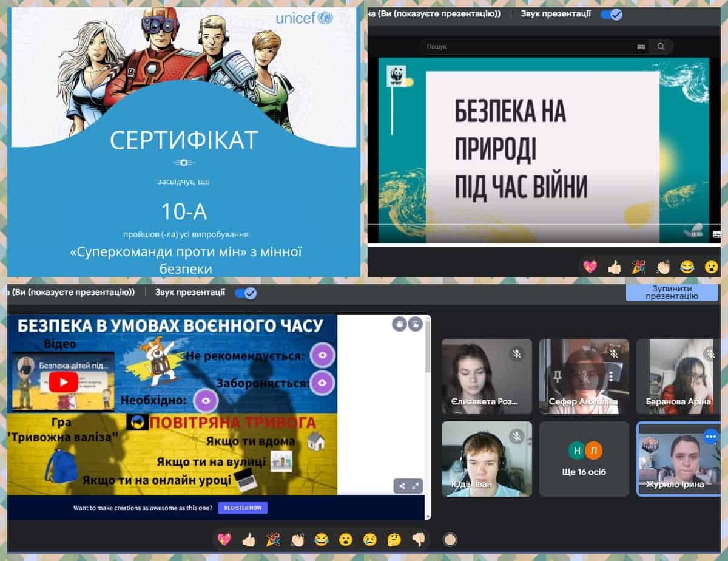Click city icon beside Якщо ти на вулиці
The height and width of the screenshot is (561, 728).
pos(281,460)
